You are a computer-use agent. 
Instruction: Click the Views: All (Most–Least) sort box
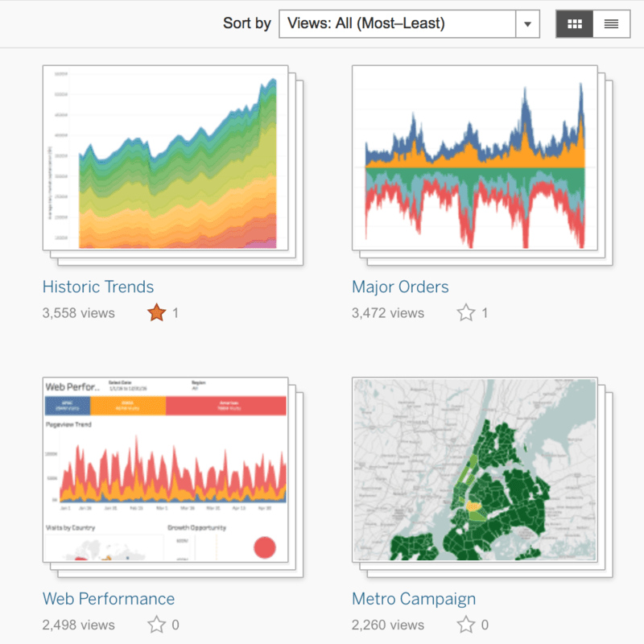pos(397,24)
